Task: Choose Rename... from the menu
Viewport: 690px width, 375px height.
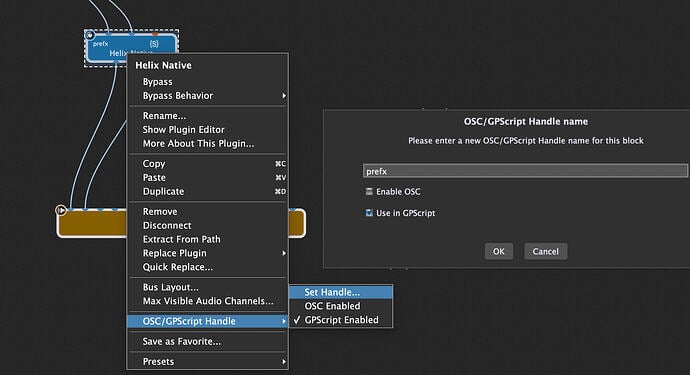Action: point(208,116)
